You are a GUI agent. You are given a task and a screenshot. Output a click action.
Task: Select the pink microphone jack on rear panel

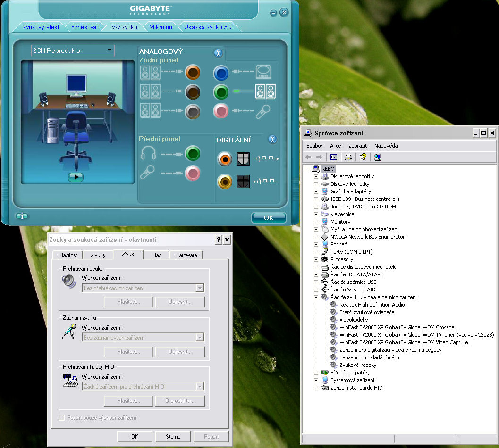pyautogui.click(x=220, y=111)
